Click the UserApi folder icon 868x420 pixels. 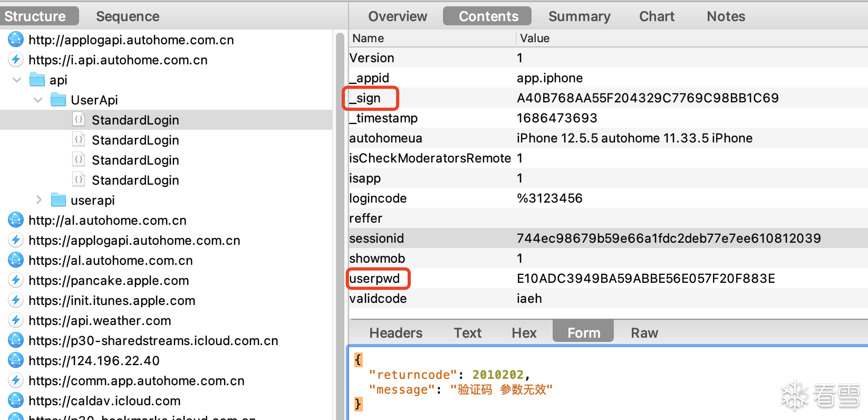58,100
